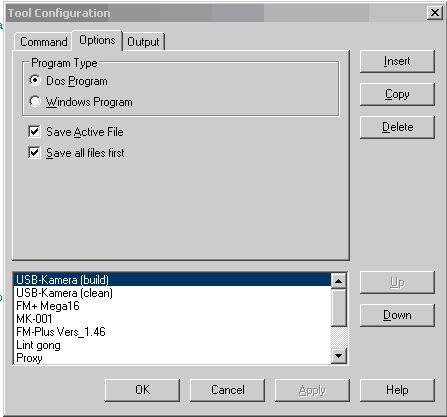Select the Proxy list entry
The height and width of the screenshot is (417, 447).
172,358
